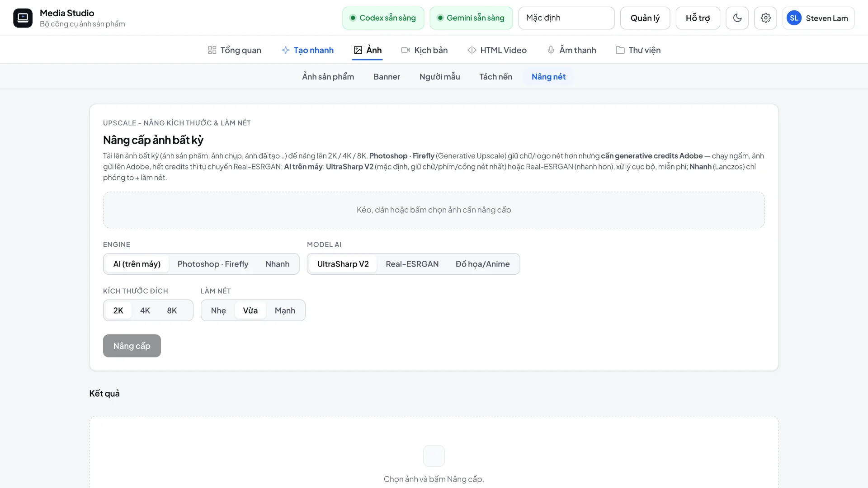Click the HTML Video code icon
Screen dimensions: 868x488
tap(472, 50)
